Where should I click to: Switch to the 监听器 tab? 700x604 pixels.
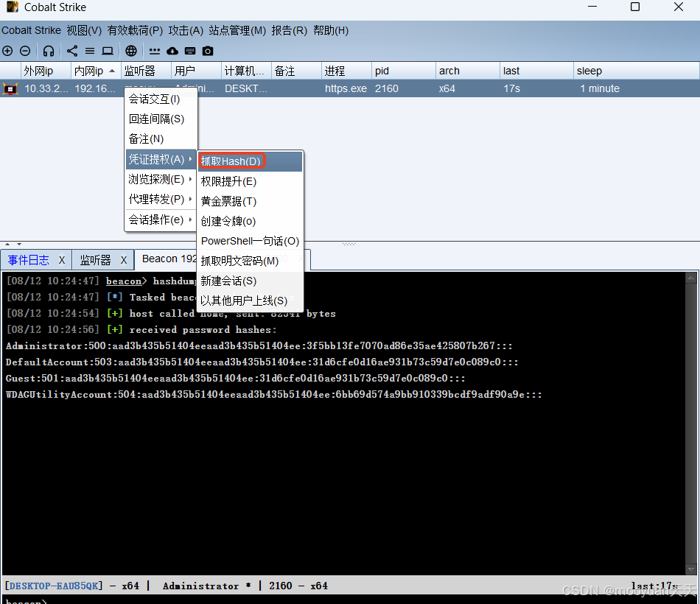pos(95,260)
